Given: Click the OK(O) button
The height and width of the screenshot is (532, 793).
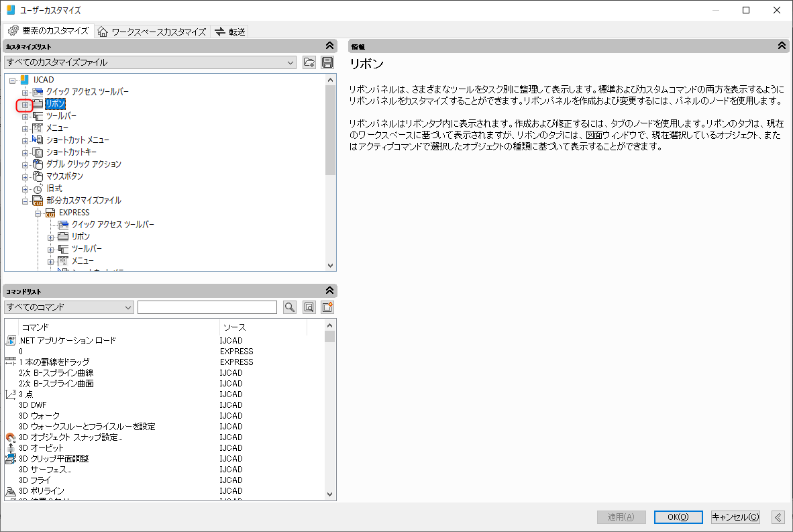Looking at the screenshot, I should [x=678, y=517].
